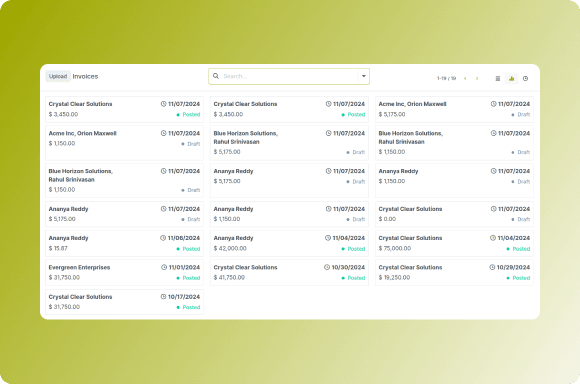
Task: Open Evergreen Enterprises $31,750.00 invoice card
Action: click(x=124, y=273)
